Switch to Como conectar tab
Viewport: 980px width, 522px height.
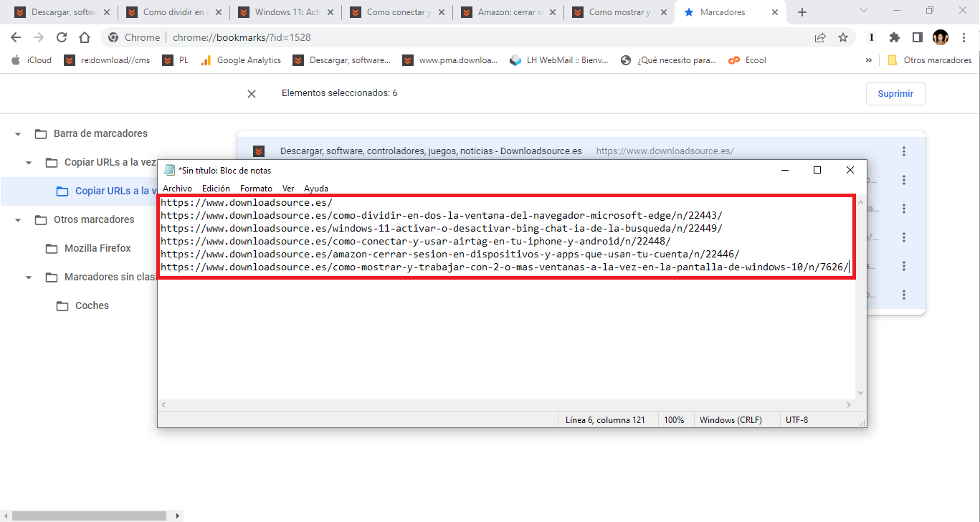(398, 12)
